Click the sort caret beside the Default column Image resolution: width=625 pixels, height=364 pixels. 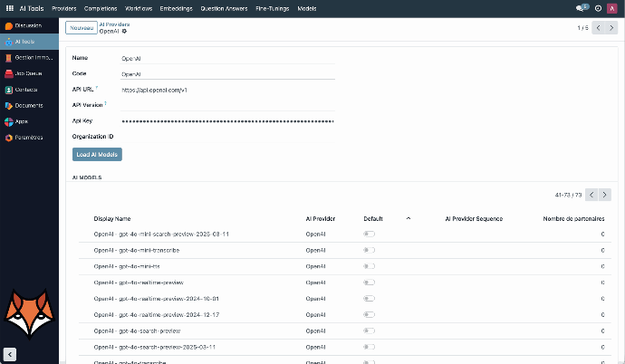point(409,218)
